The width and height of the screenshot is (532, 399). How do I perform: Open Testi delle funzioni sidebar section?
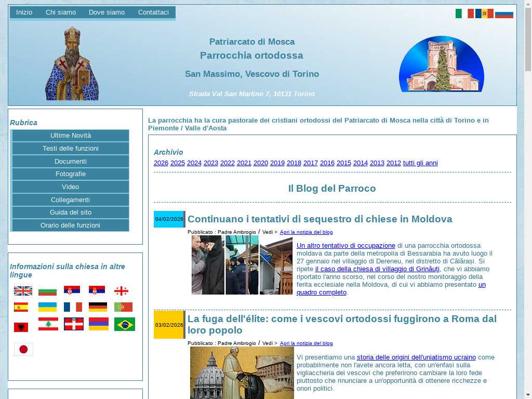(71, 149)
